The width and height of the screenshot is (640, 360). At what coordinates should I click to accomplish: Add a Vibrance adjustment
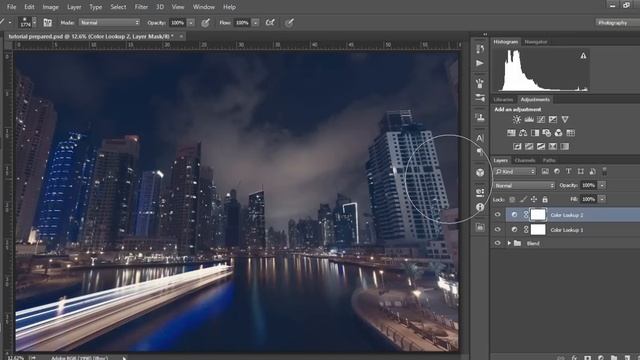tap(565, 120)
